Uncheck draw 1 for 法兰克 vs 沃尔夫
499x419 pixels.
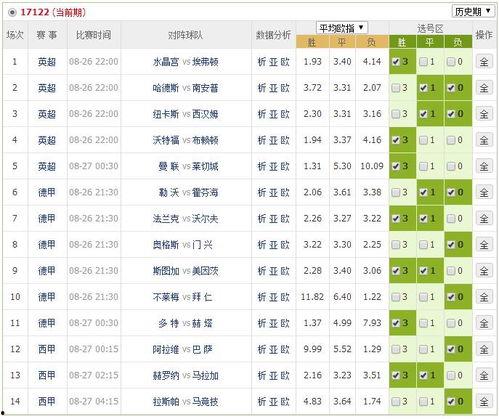(x=423, y=219)
